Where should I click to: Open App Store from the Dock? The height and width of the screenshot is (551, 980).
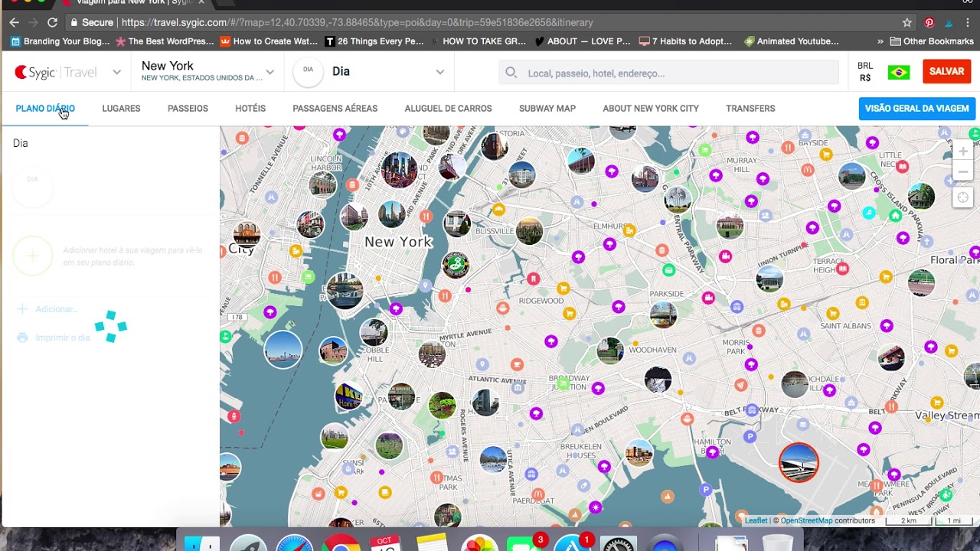tap(571, 542)
